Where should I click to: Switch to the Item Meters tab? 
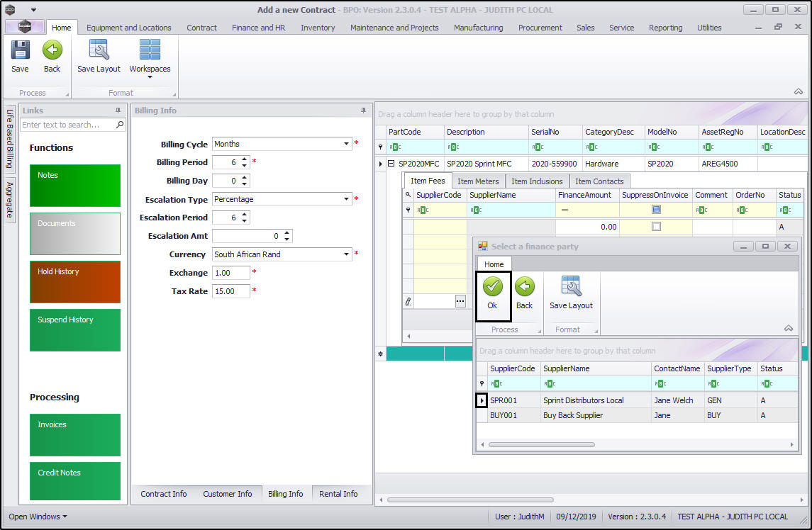[478, 181]
